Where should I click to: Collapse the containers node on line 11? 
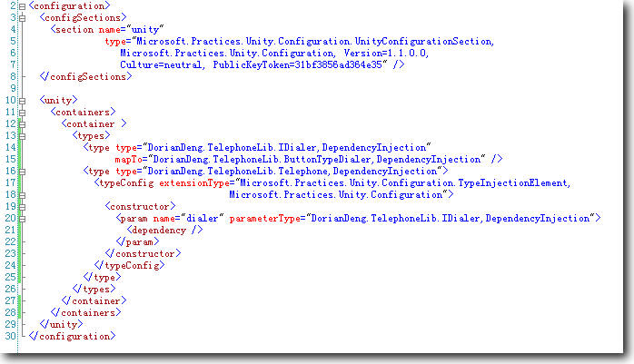pos(22,113)
